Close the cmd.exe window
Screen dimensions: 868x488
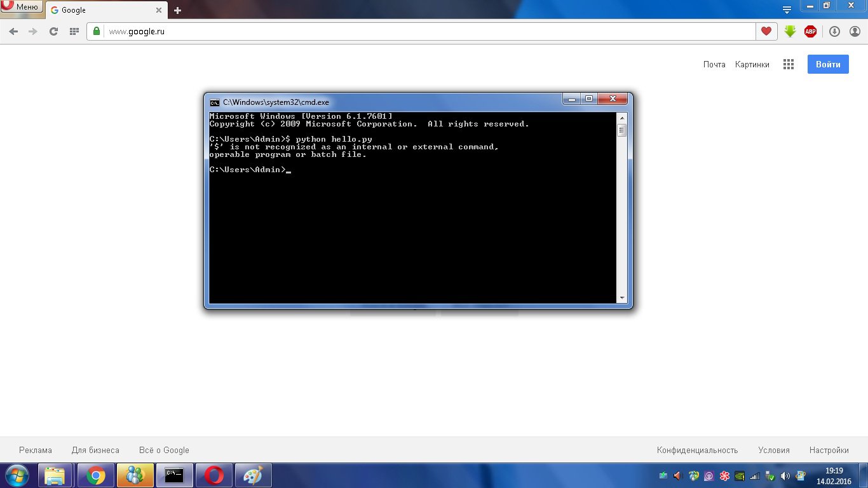click(x=613, y=98)
